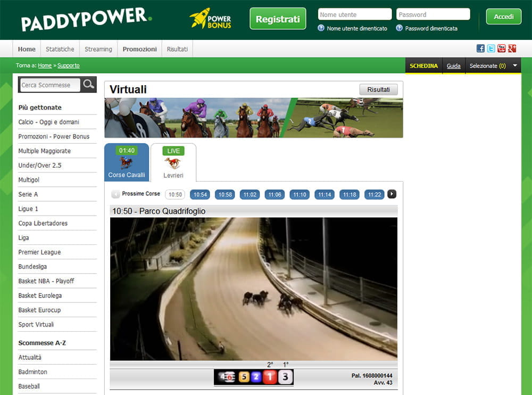Select the 11:10 race time
The image size is (532, 395).
300,194
